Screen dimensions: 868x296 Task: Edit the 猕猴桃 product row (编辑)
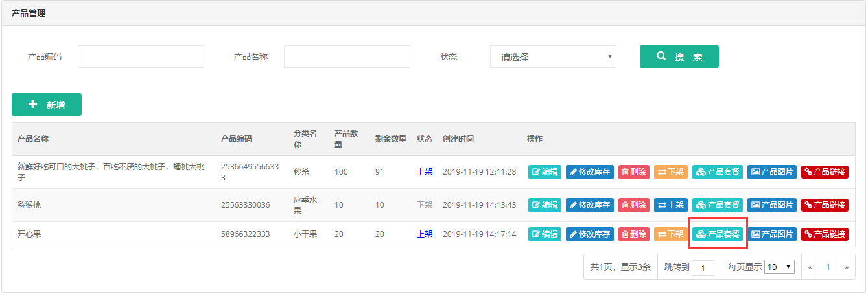545,205
